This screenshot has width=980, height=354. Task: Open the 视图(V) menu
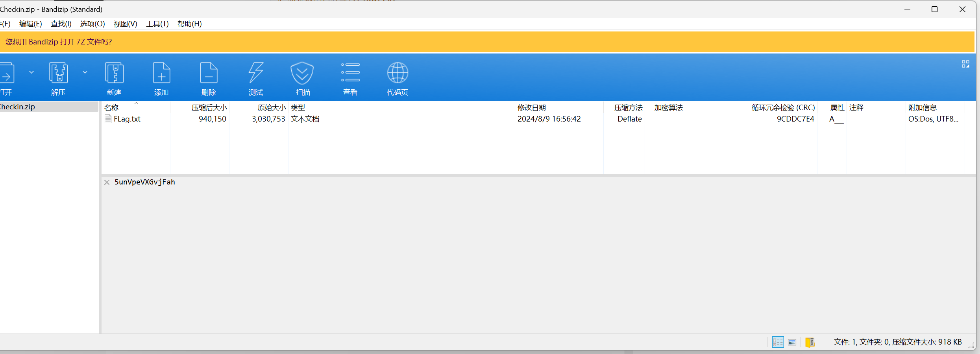(125, 24)
